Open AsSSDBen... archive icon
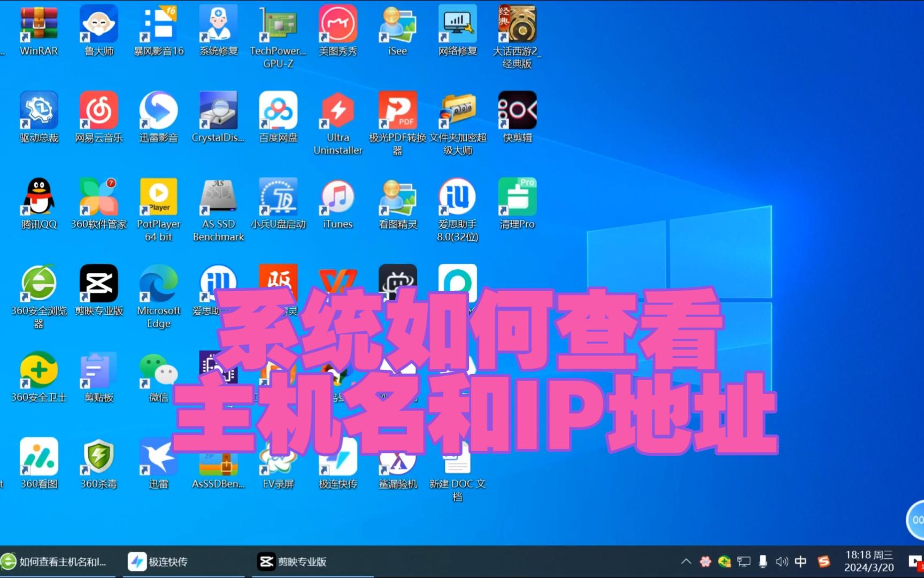Viewport: 924px width, 578px height. point(219,463)
